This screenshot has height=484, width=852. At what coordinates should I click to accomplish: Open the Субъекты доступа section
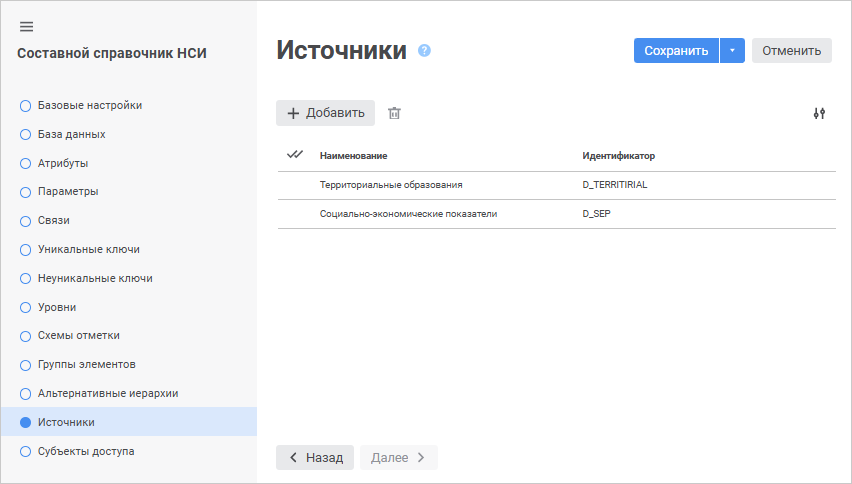(86, 451)
